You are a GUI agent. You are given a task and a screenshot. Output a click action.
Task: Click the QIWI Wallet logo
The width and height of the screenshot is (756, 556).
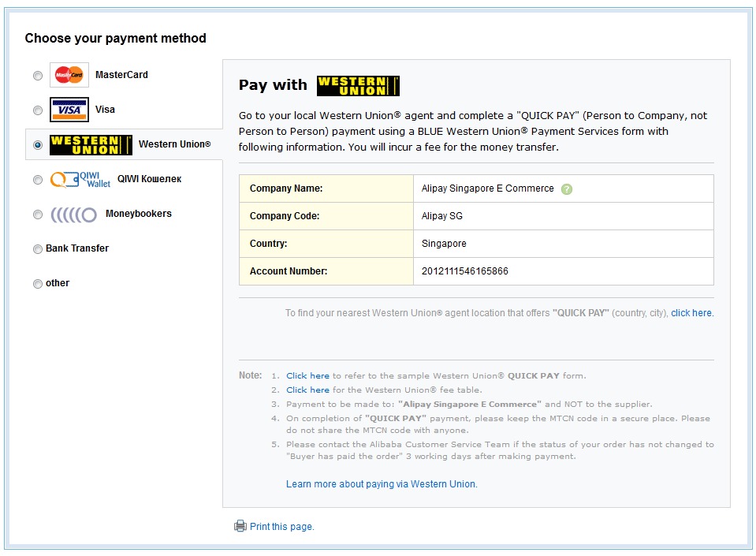tap(80, 180)
